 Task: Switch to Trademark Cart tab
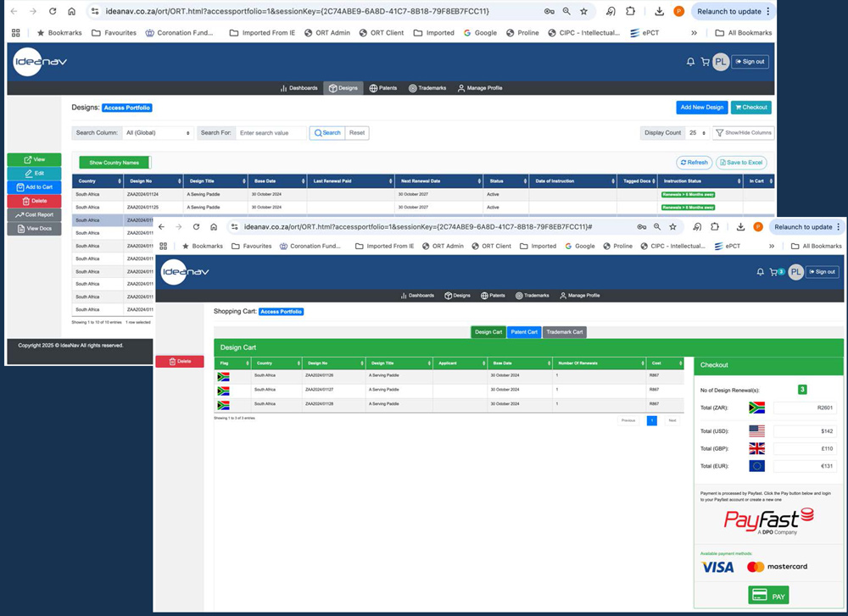(x=565, y=332)
